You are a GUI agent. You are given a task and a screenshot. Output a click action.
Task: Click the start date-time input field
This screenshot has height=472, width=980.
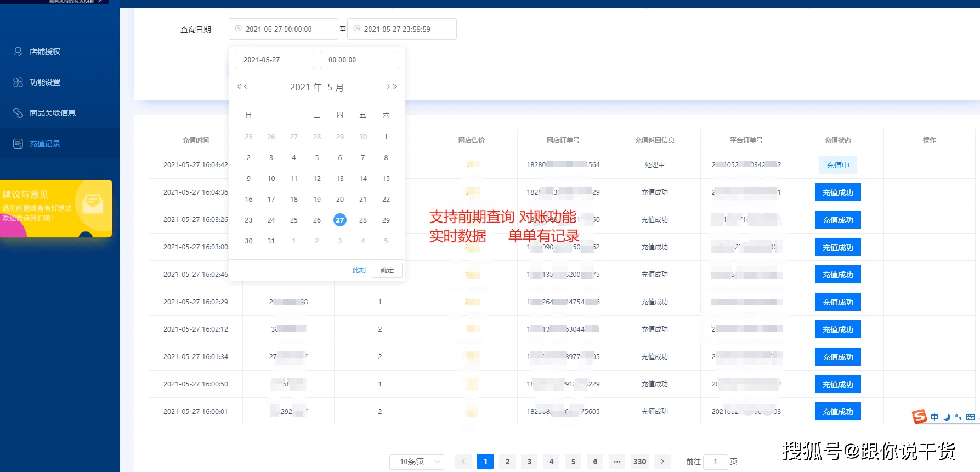point(283,29)
